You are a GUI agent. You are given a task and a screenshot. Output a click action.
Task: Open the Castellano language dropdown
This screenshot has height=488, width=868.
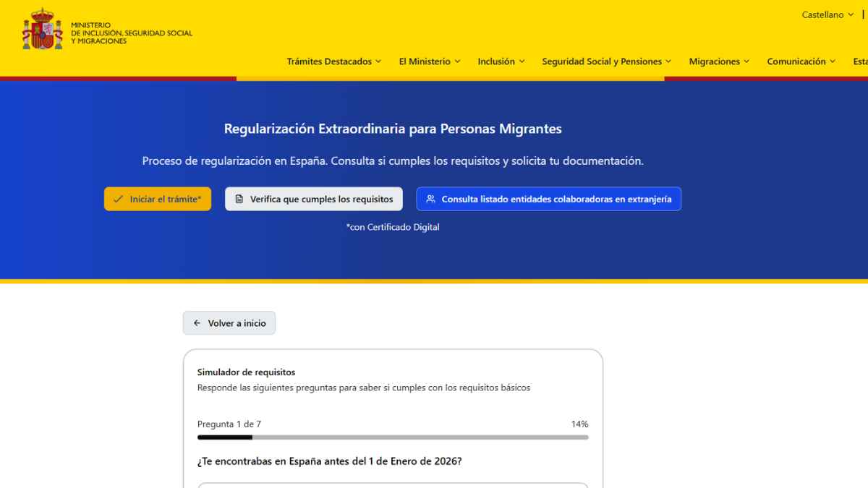pyautogui.click(x=826, y=14)
